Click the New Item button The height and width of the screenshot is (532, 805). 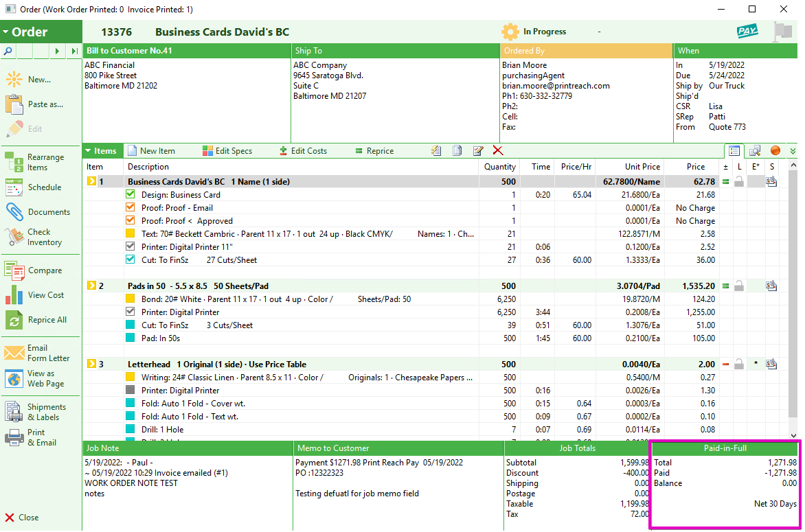[x=151, y=151]
